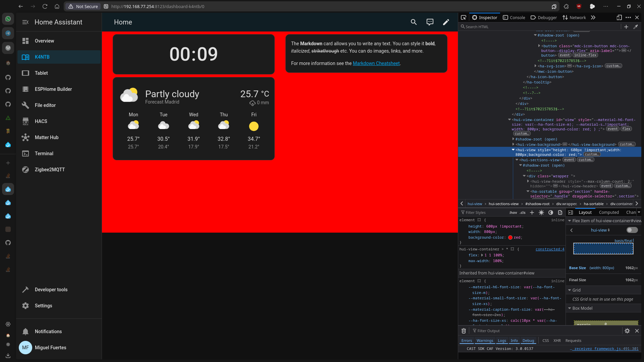This screenshot has width=644, height=362.
Task: Toggle the flexbox overlay switch for hui-view
Action: pyautogui.click(x=632, y=230)
